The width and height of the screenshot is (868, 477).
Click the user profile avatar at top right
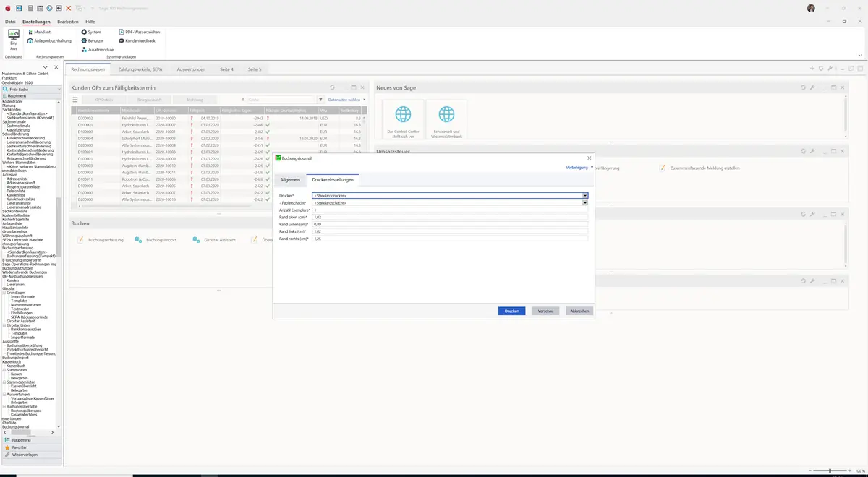click(811, 8)
